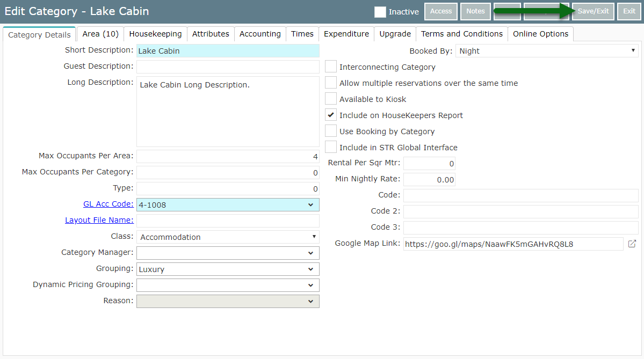Click the Access button
644x359 pixels.
coord(440,11)
